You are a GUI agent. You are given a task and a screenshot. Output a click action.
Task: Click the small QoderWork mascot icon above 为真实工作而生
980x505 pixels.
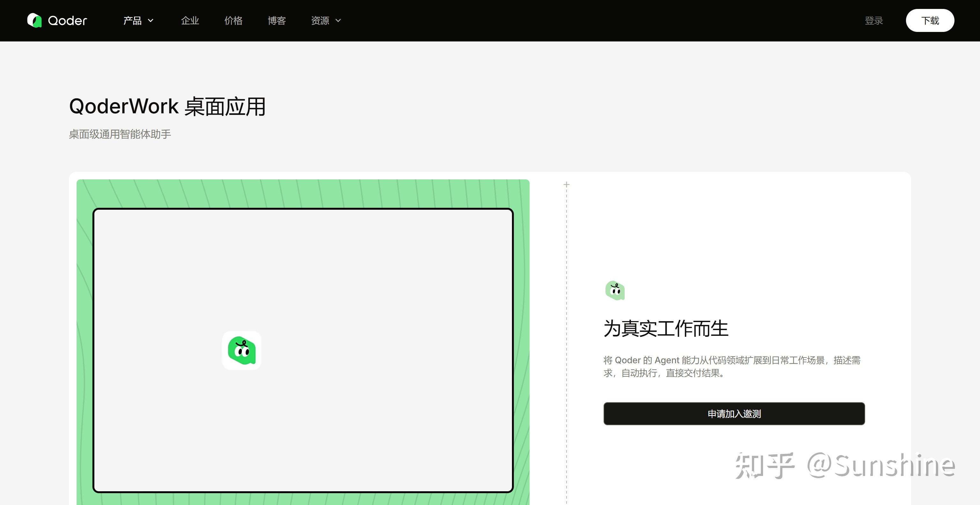[615, 291]
